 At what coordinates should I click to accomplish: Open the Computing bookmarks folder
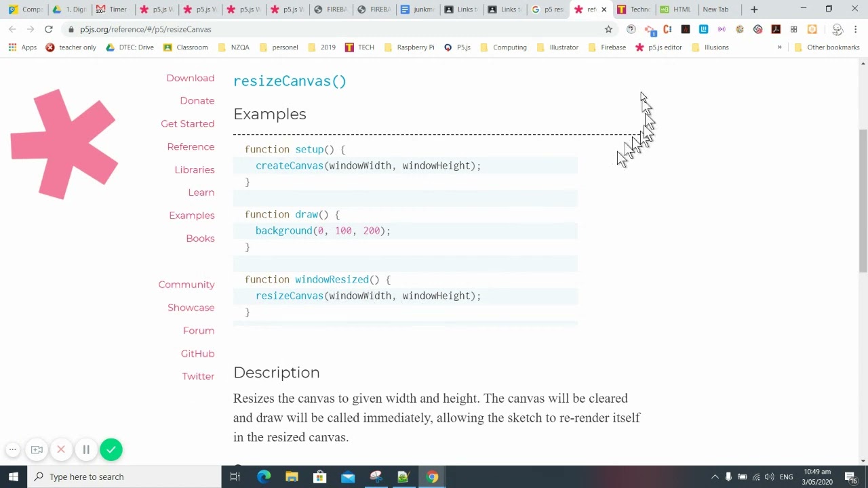click(x=503, y=47)
